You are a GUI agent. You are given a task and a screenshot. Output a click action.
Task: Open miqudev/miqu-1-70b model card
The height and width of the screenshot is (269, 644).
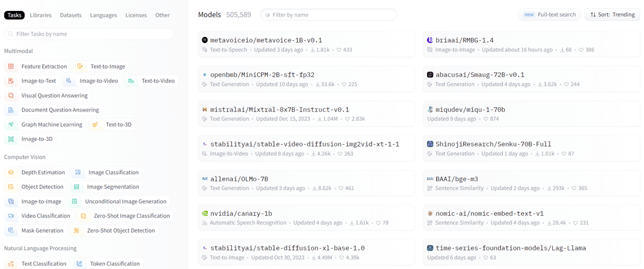pos(531,114)
